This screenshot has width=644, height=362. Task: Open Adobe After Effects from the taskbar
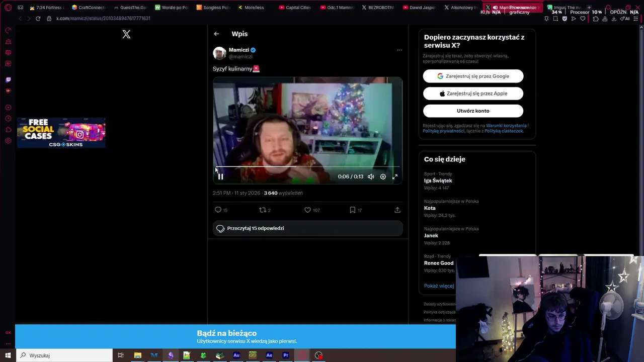(269, 355)
